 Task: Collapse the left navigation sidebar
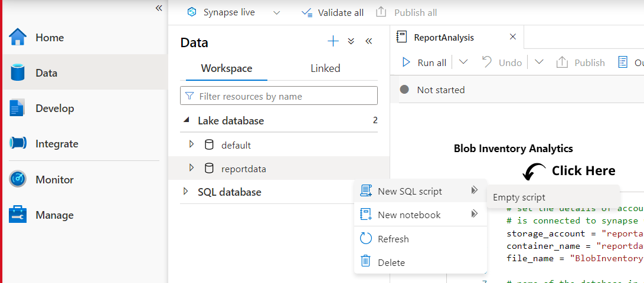159,8
